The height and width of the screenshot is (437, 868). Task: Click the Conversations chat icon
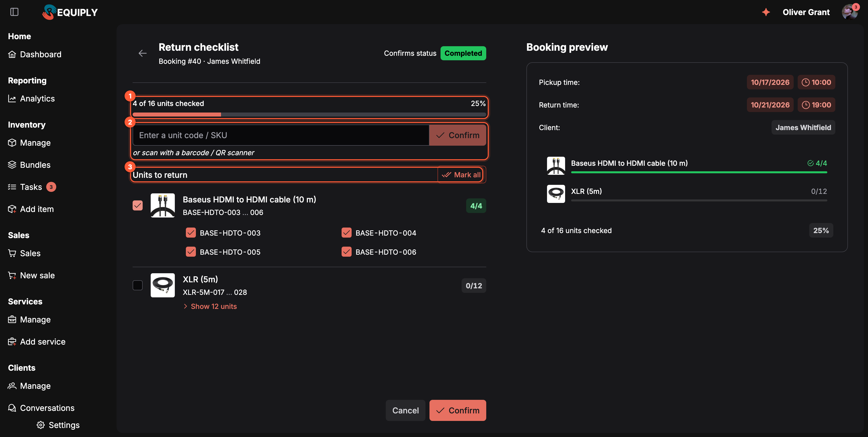[x=12, y=408]
